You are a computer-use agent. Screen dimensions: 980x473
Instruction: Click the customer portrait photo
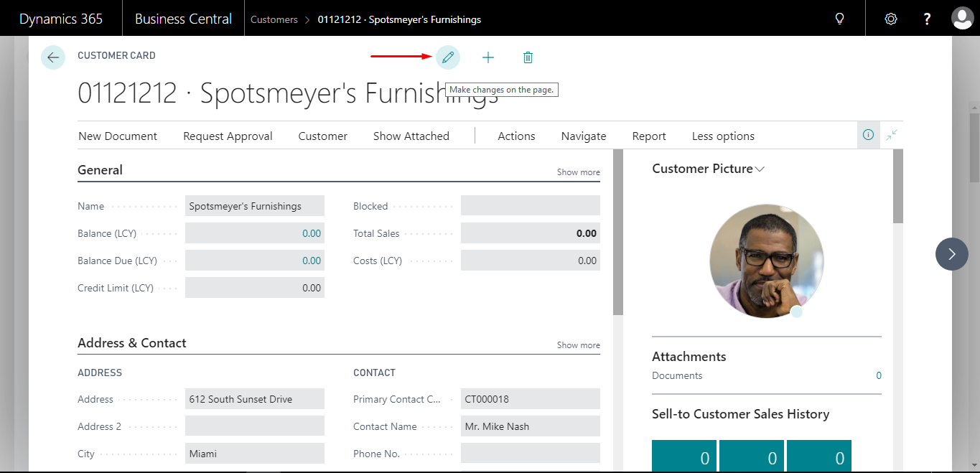click(x=767, y=261)
